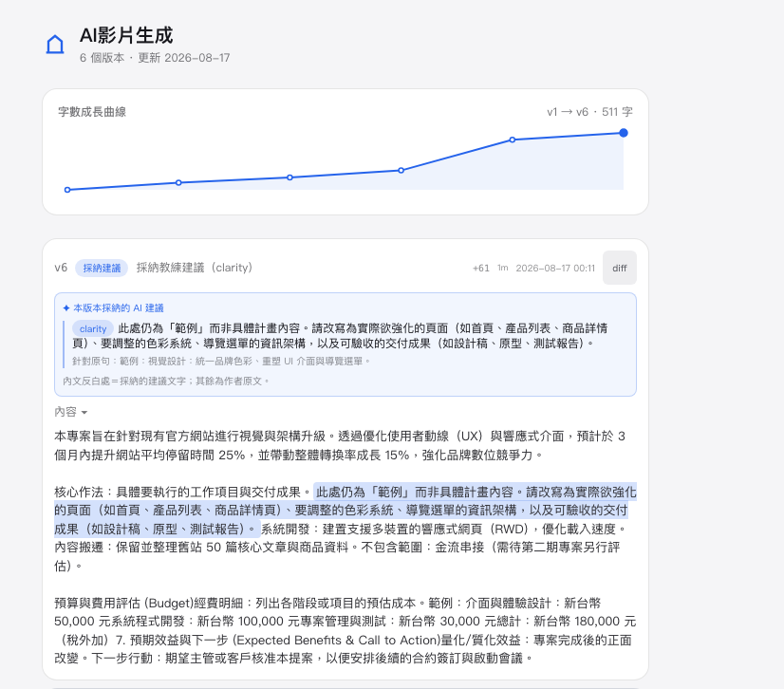Click the 針對原句 reference line
This screenshot has height=689, width=784.
tap(220, 361)
